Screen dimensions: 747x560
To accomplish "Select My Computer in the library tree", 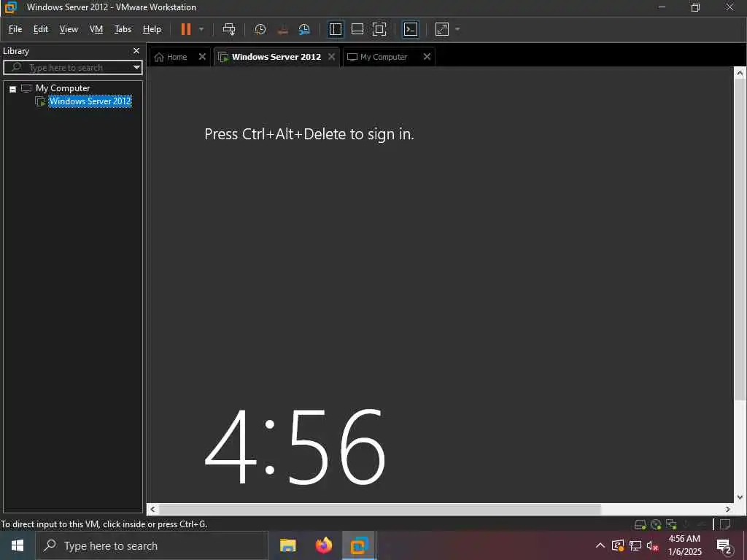I will tap(63, 88).
